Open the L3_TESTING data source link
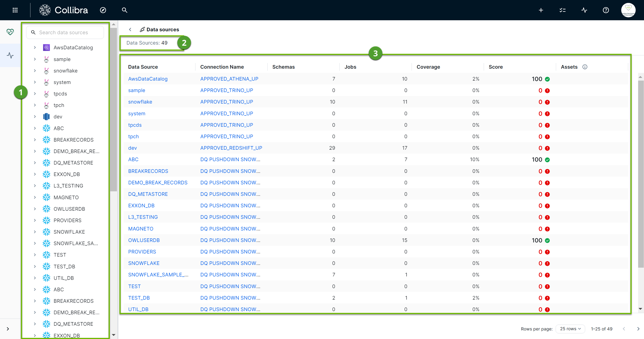Screen dimensions: 644x339 click(x=143, y=217)
